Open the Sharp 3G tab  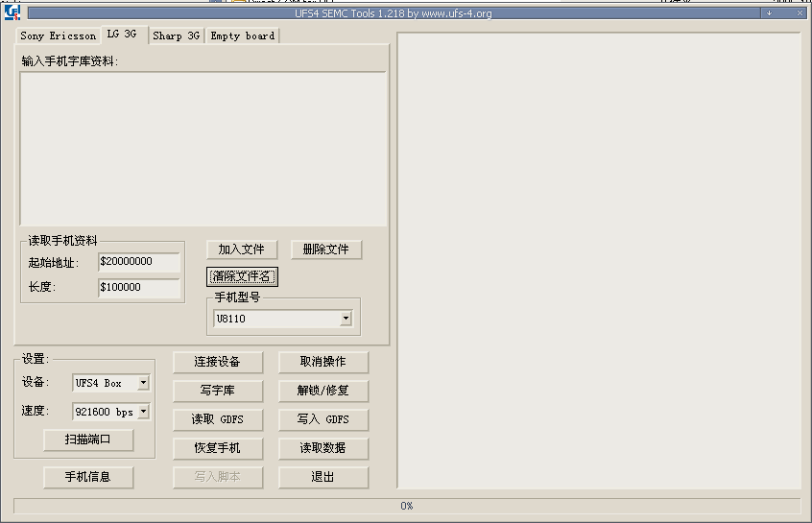[177, 36]
